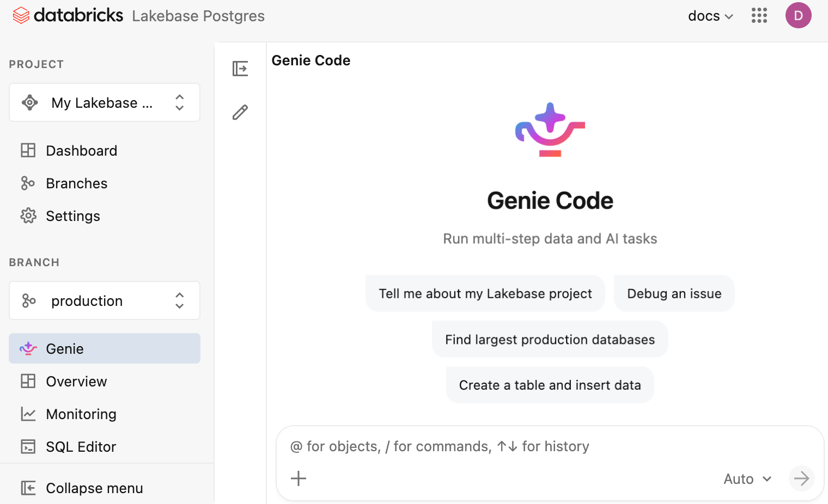The height and width of the screenshot is (504, 828).
Task: Click the Lakebase Postgres product title
Action: (198, 16)
